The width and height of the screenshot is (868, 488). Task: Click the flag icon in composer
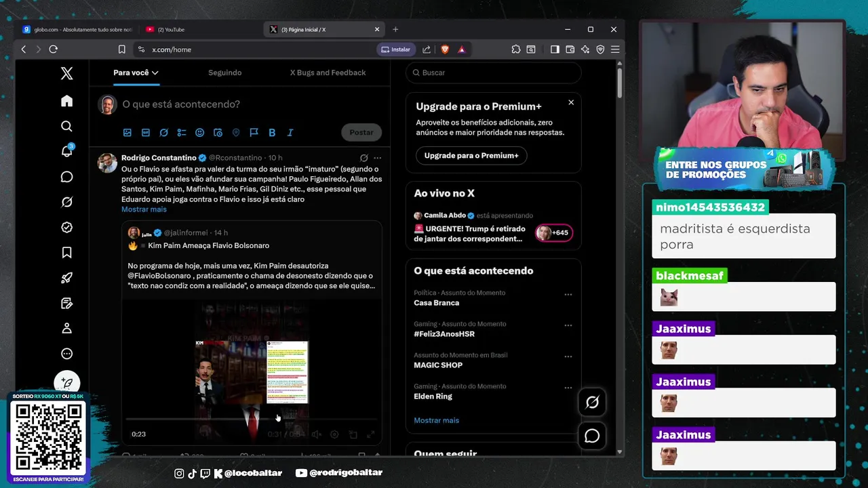tap(254, 133)
